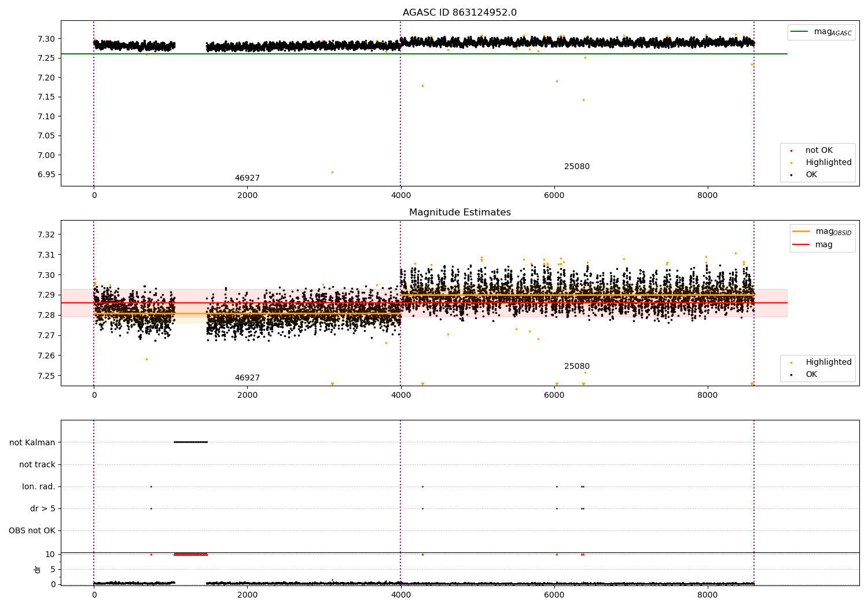Viewport: 868px width, 608px height.
Task: Click x-axis tick 6000 under the top panel
Action: click(x=554, y=196)
